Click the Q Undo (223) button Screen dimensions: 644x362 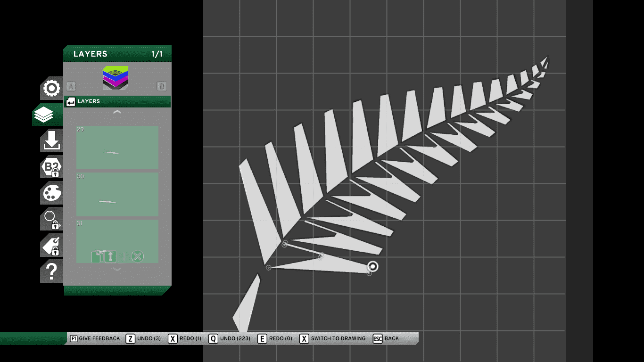pos(229,338)
